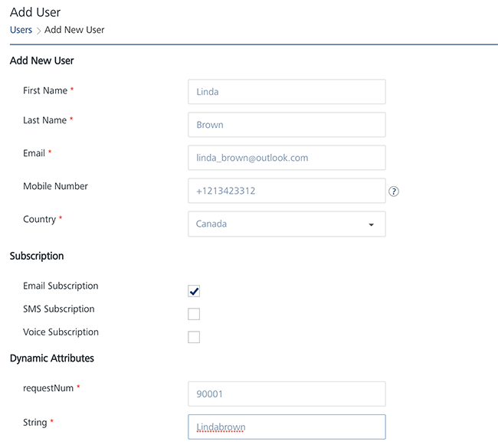Enable the Voice Subscription checkbox
This screenshot has width=498, height=448.
tap(194, 337)
